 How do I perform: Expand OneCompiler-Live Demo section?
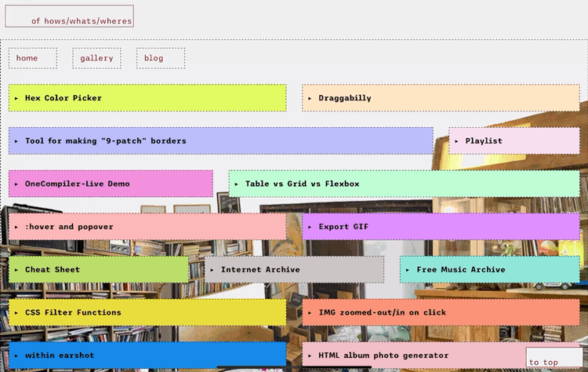(77, 184)
